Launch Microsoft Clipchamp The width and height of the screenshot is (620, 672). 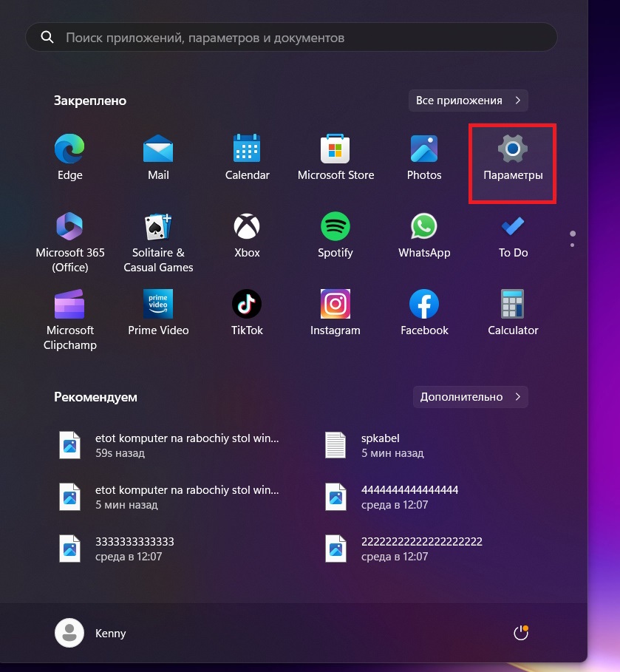pyautogui.click(x=70, y=319)
